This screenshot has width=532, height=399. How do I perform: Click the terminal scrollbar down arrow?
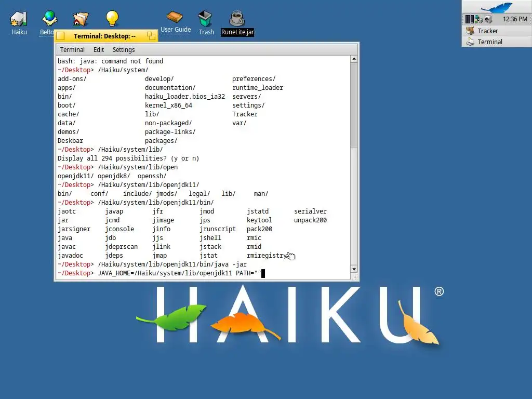tap(354, 269)
